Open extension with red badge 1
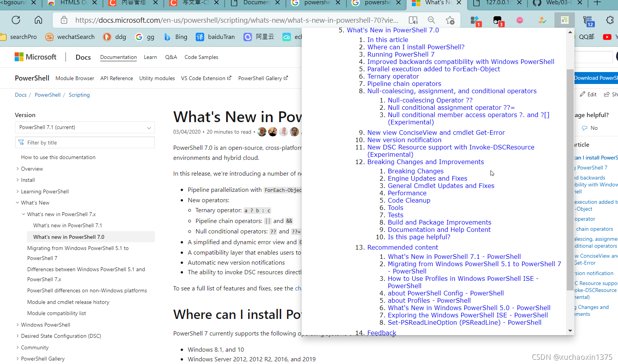The image size is (618, 364). pos(475,21)
